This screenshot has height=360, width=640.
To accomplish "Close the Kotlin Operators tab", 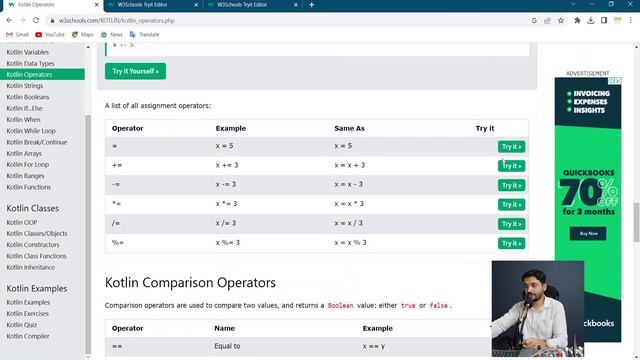I will pyautogui.click(x=96, y=5).
